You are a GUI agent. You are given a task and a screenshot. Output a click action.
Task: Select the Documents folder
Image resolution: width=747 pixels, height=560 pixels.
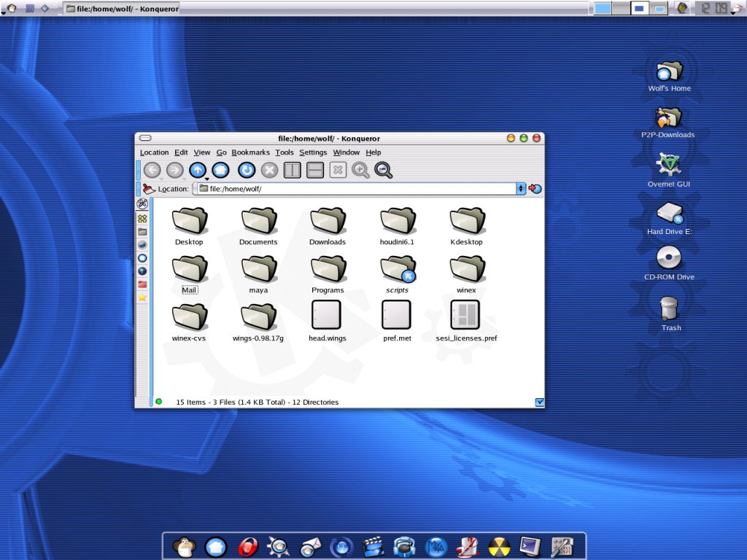click(x=258, y=226)
